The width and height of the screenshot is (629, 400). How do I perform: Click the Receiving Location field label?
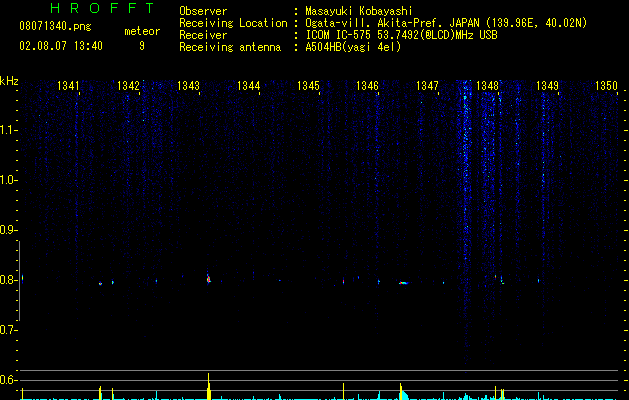pos(233,23)
